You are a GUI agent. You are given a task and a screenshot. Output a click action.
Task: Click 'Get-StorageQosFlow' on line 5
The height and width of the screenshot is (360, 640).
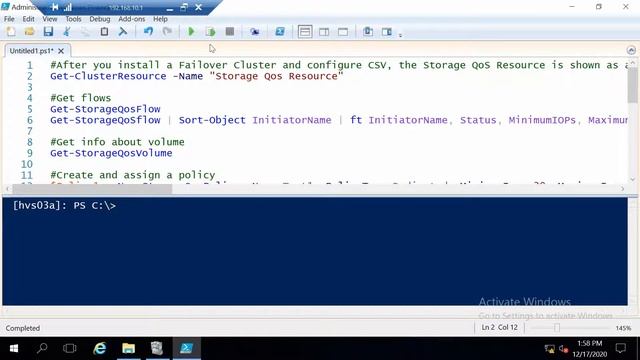105,109
